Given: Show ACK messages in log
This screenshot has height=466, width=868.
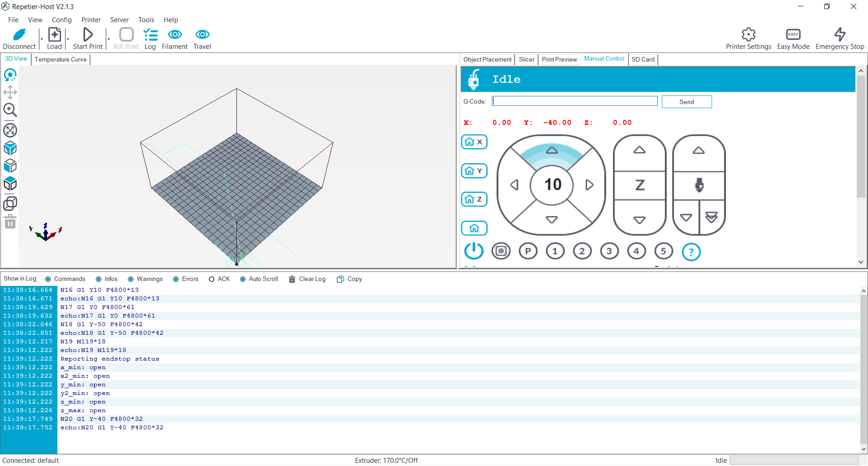Looking at the screenshot, I should (211, 279).
